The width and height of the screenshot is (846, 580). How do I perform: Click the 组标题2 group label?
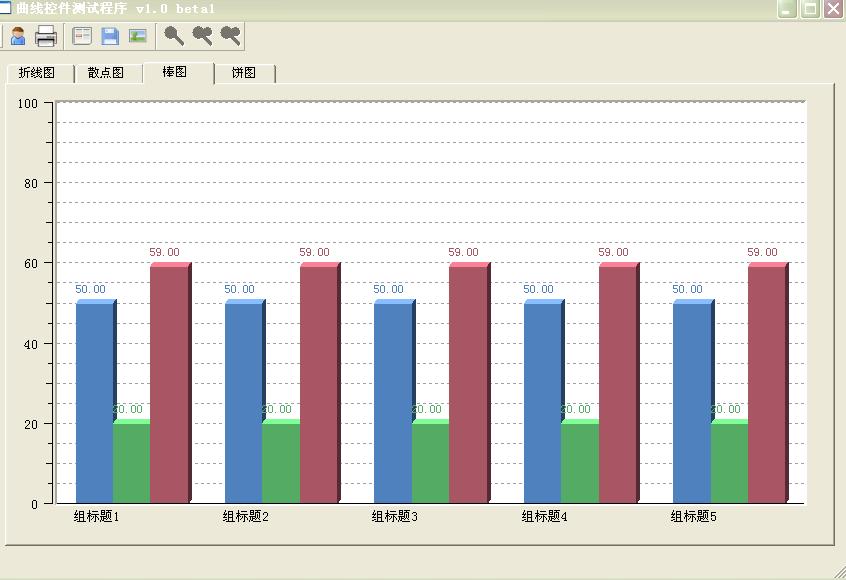[245, 516]
